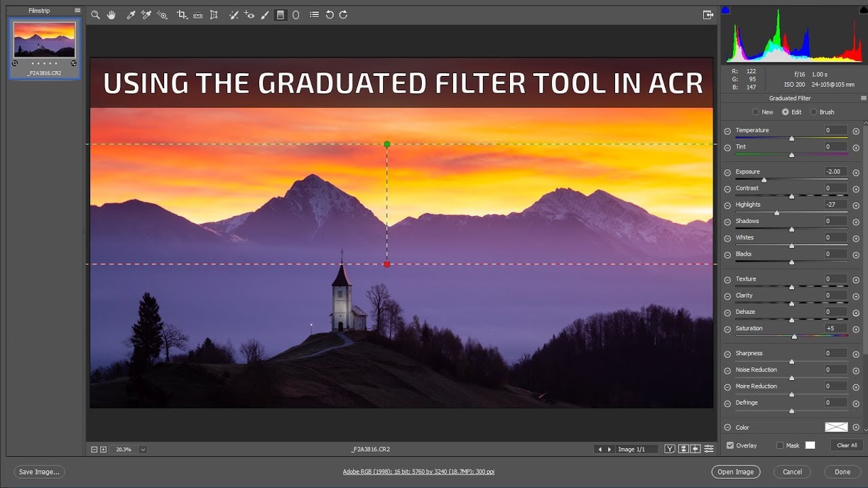Rotate image counterclockwise

(x=330, y=15)
